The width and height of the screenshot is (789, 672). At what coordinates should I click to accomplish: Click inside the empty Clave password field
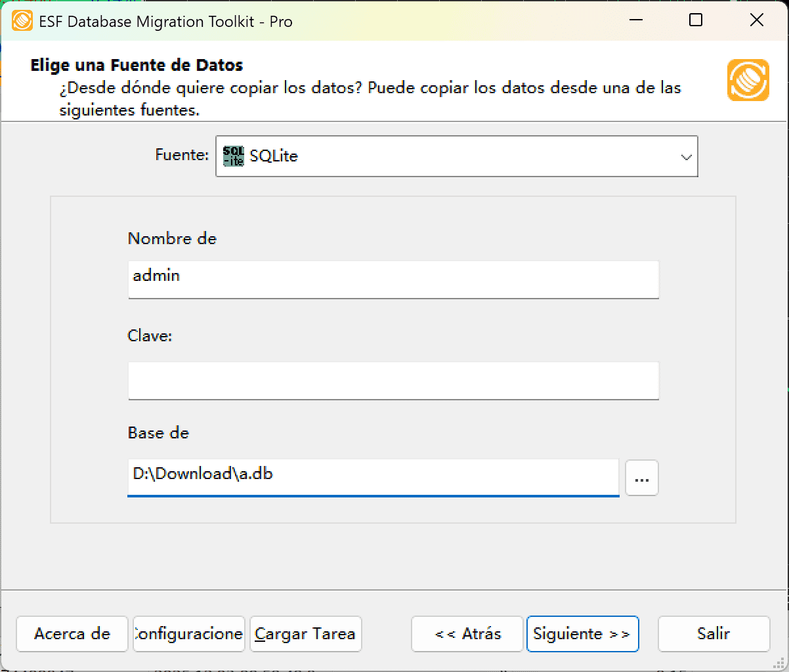[x=393, y=381]
